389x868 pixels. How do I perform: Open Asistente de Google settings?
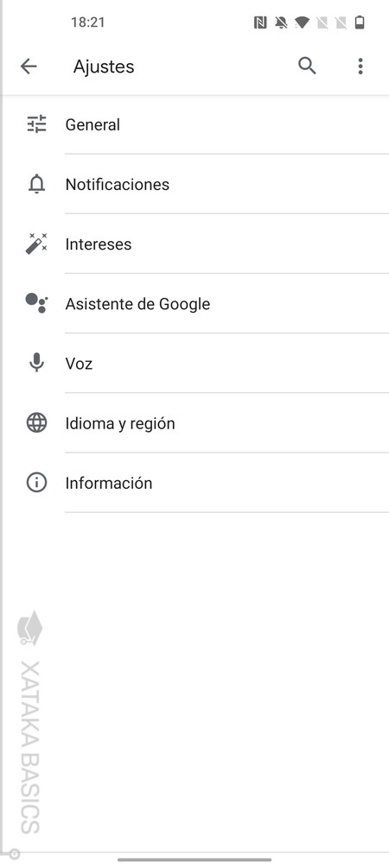[x=194, y=303]
